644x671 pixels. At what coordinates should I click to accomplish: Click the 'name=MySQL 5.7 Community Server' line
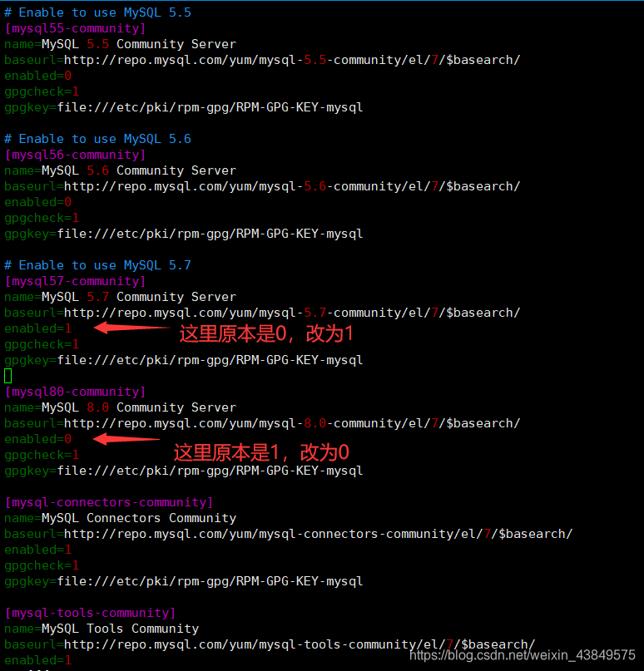tap(121, 297)
